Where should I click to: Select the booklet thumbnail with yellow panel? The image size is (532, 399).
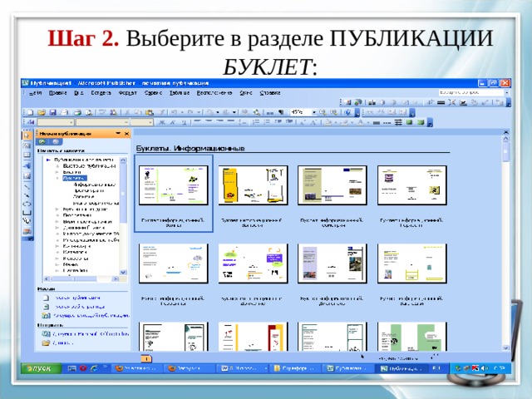[x=253, y=185]
